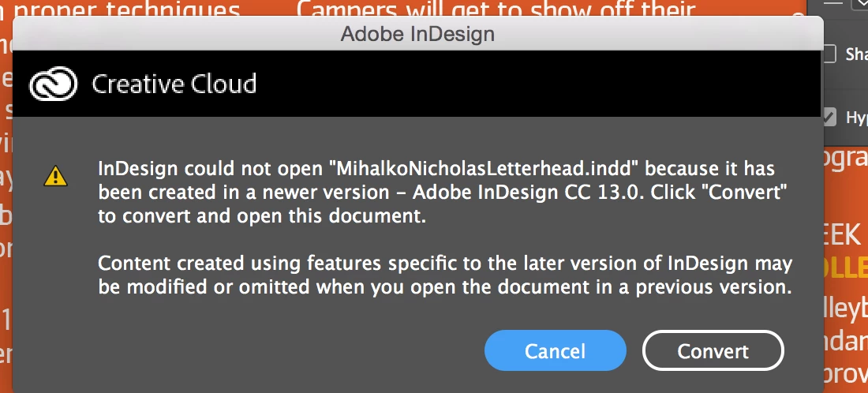This screenshot has height=393, width=868.
Task: Click the 'Campers will get to show off' document text
Action: coord(496,9)
